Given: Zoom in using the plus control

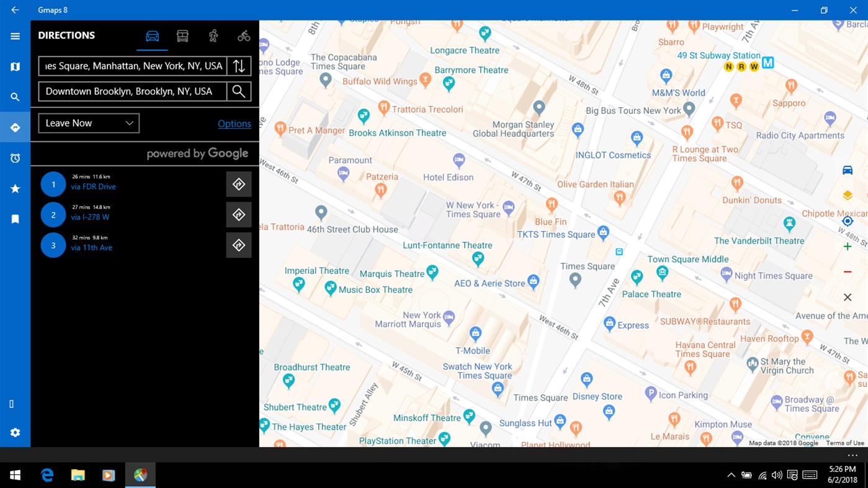Looking at the screenshot, I should [x=847, y=246].
